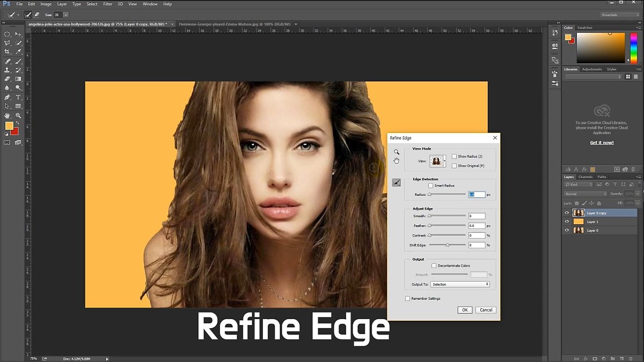Check the Show Radius option
The width and height of the screenshot is (644, 362).
click(454, 157)
